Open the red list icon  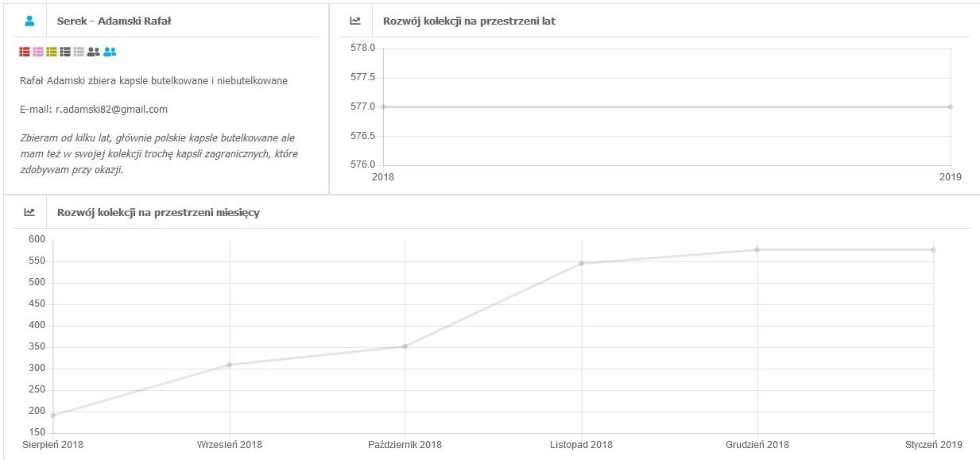coord(25,52)
